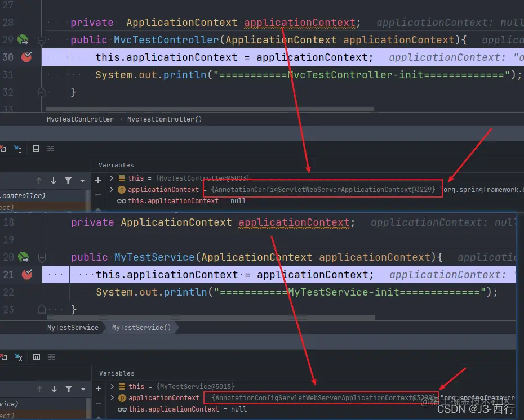Go to next frame in MvcTestController debugger
524x420 pixels.
pyautogui.click(x=54, y=181)
